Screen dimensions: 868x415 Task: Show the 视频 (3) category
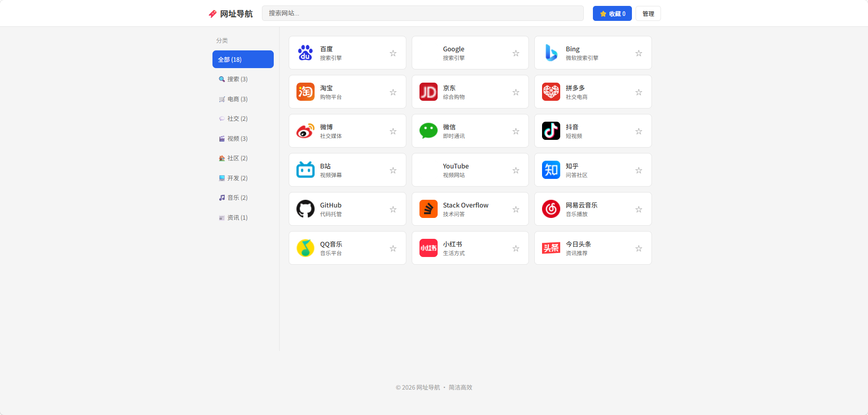coord(243,138)
